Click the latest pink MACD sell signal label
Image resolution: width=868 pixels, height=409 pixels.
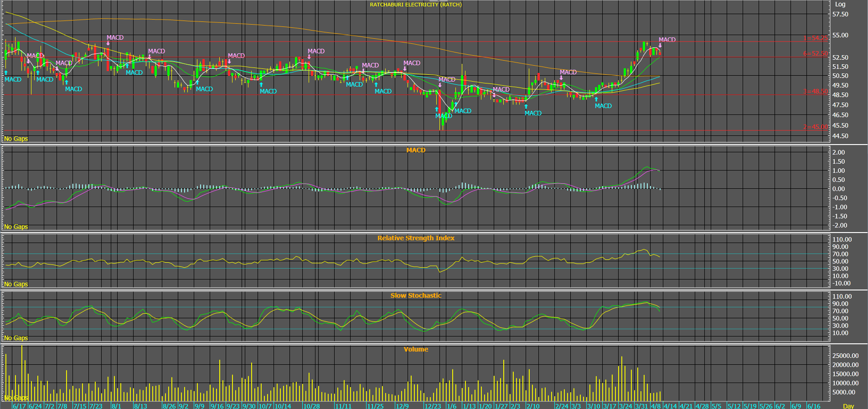pos(667,40)
